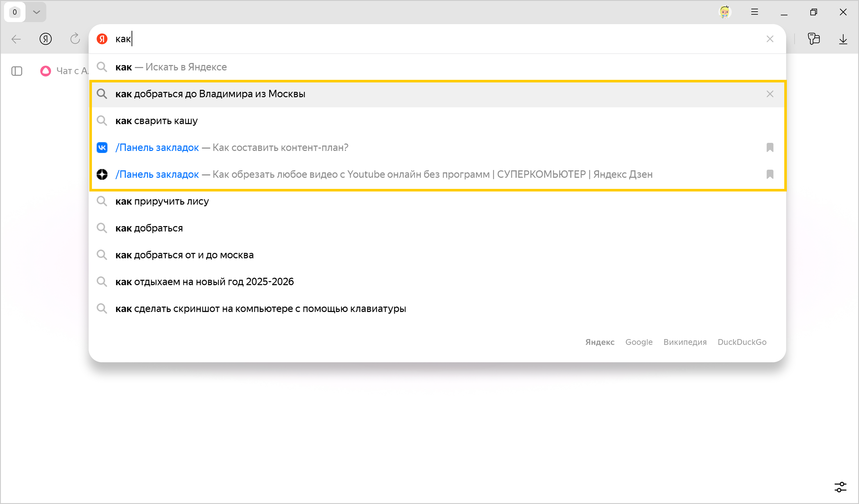This screenshot has height=504, width=859.
Task: Open the downloads icon
Action: click(843, 39)
